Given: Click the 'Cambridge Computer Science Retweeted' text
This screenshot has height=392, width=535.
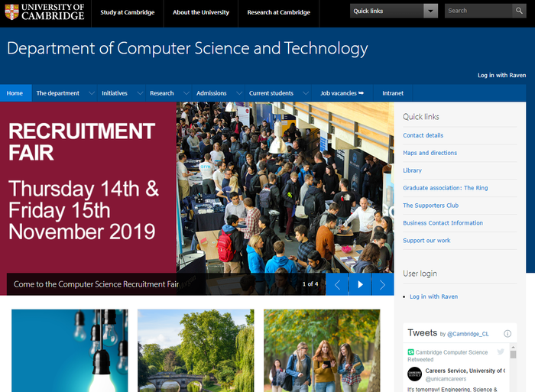Looking at the screenshot, I should (x=448, y=356).
